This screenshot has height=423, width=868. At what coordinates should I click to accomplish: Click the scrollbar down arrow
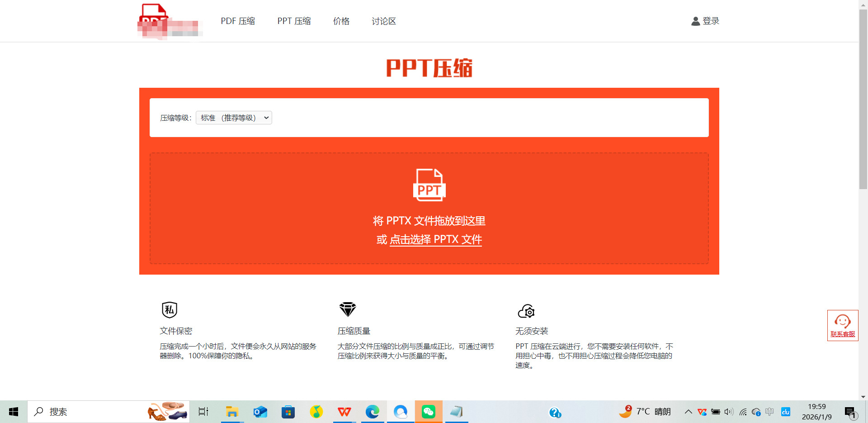pos(863,397)
